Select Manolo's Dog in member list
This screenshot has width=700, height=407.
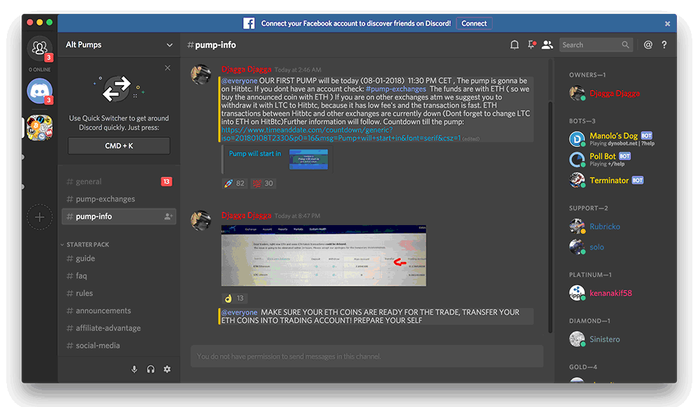pos(613,135)
